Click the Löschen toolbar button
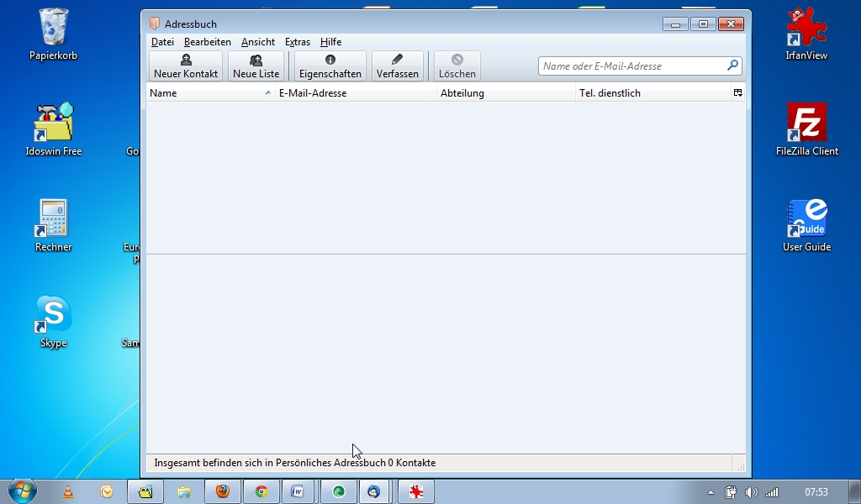Image resolution: width=861 pixels, height=504 pixels. pyautogui.click(x=457, y=66)
